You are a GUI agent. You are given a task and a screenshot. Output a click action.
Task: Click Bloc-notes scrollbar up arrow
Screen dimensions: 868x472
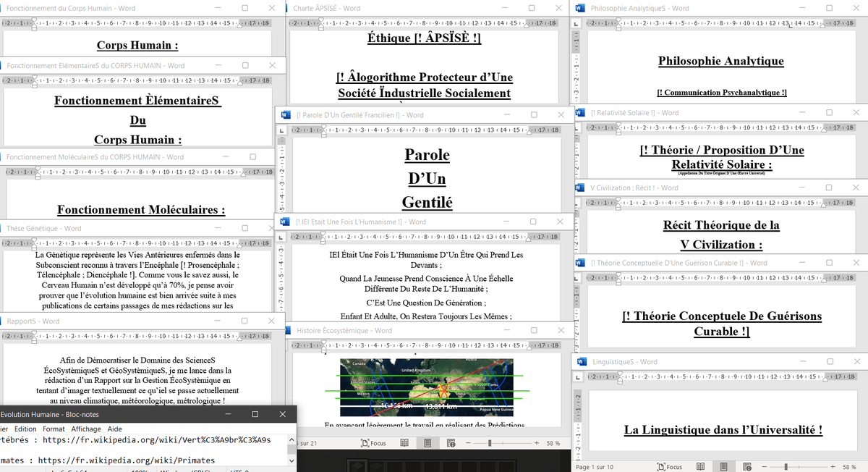point(292,439)
